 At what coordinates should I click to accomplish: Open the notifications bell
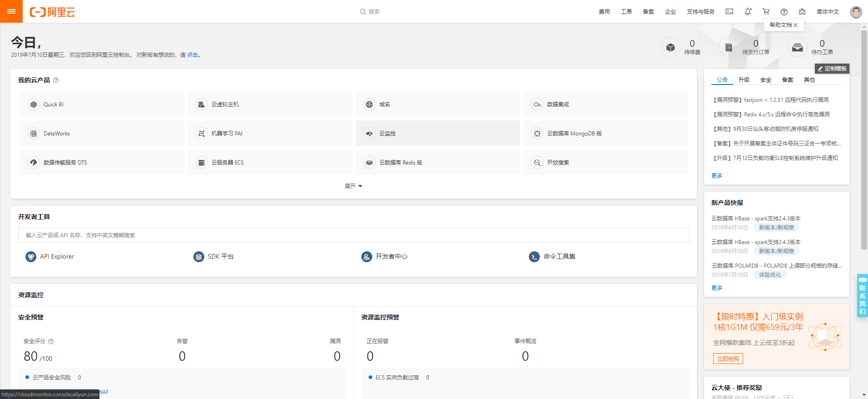tap(747, 12)
